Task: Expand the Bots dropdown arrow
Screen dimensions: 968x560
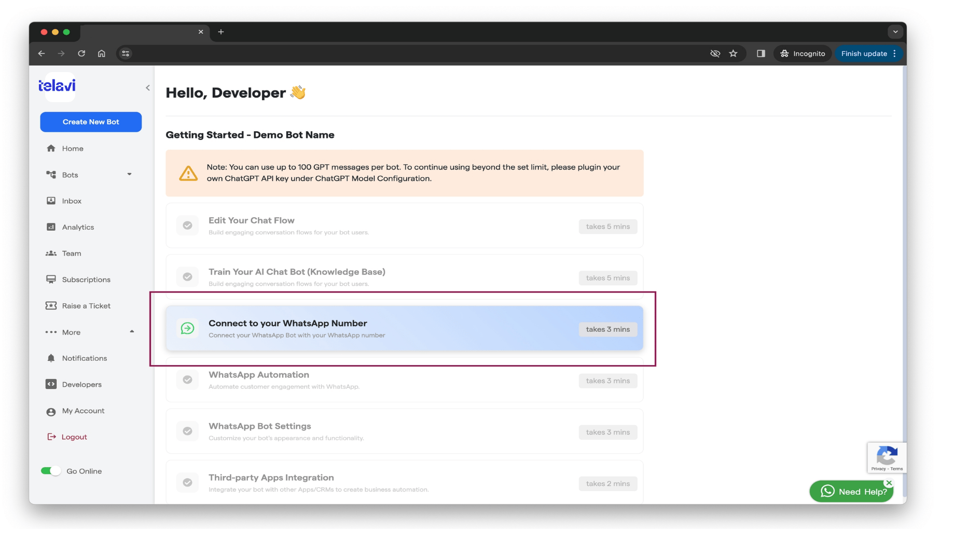Action: 129,174
